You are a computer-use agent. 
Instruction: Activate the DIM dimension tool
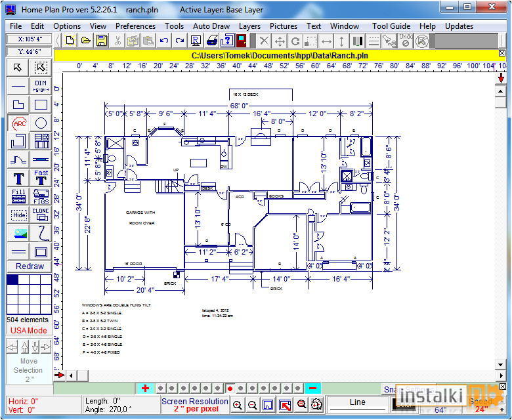pyautogui.click(x=41, y=86)
